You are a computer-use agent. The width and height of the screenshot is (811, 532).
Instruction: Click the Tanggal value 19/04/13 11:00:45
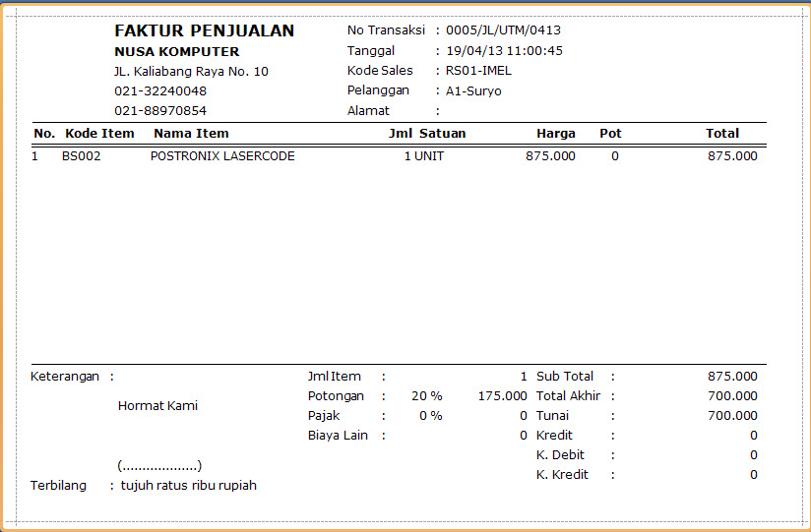(x=504, y=51)
